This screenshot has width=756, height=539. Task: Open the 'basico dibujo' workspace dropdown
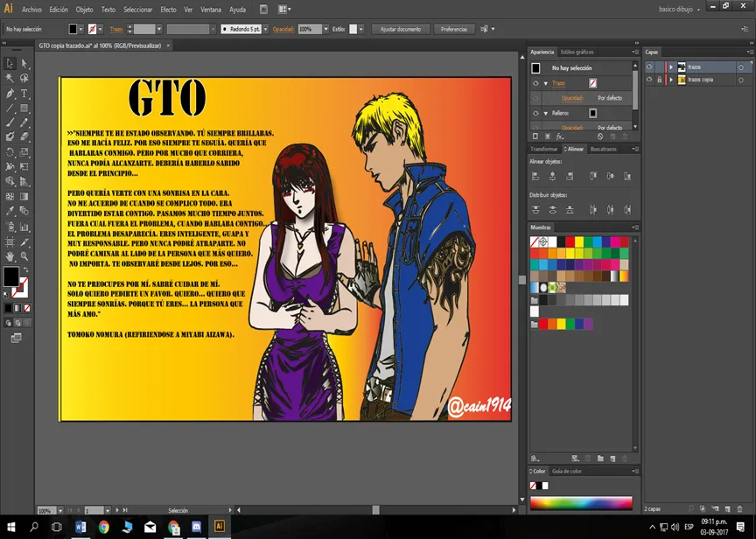coord(679,9)
